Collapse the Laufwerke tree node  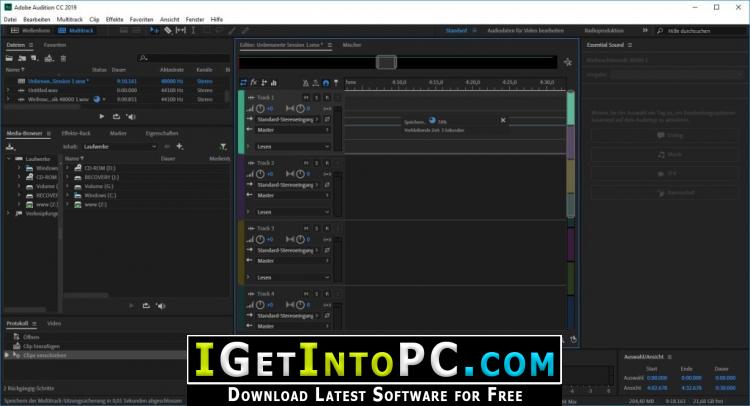pyautogui.click(x=9, y=159)
